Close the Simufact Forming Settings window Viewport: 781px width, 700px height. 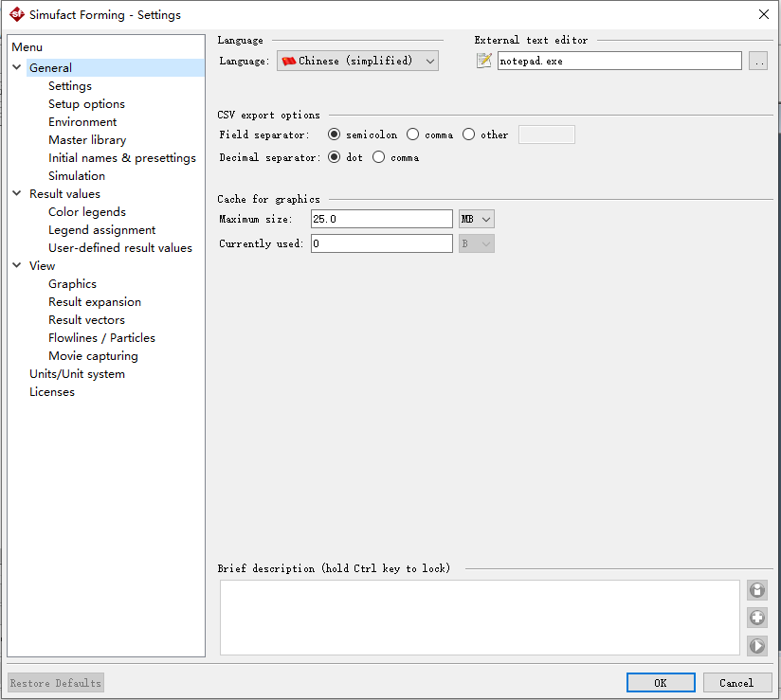764,14
